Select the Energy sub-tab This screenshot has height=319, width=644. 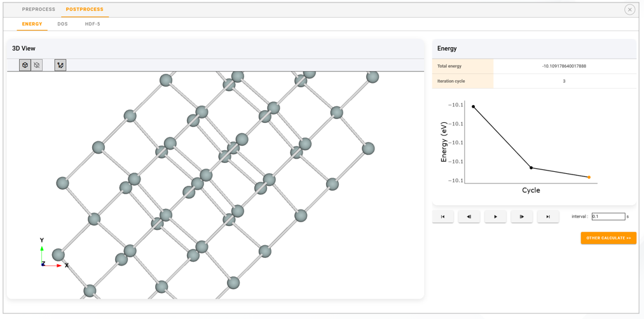(32, 24)
